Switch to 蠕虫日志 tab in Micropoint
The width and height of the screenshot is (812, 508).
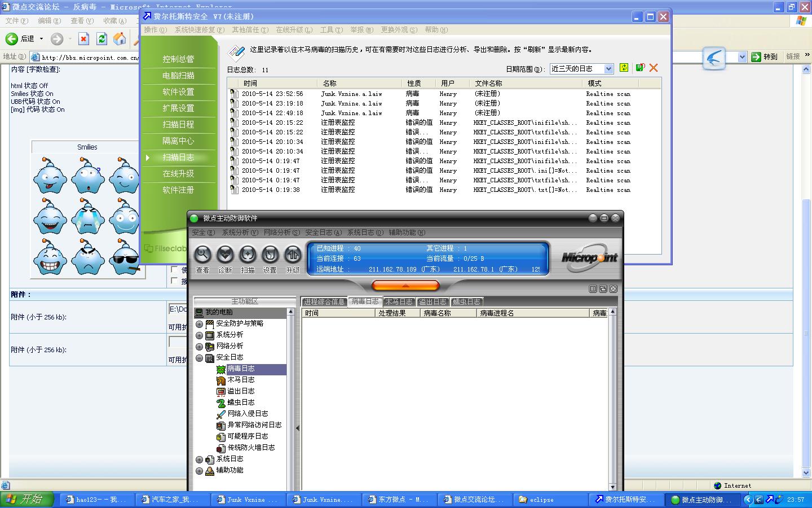(x=466, y=302)
